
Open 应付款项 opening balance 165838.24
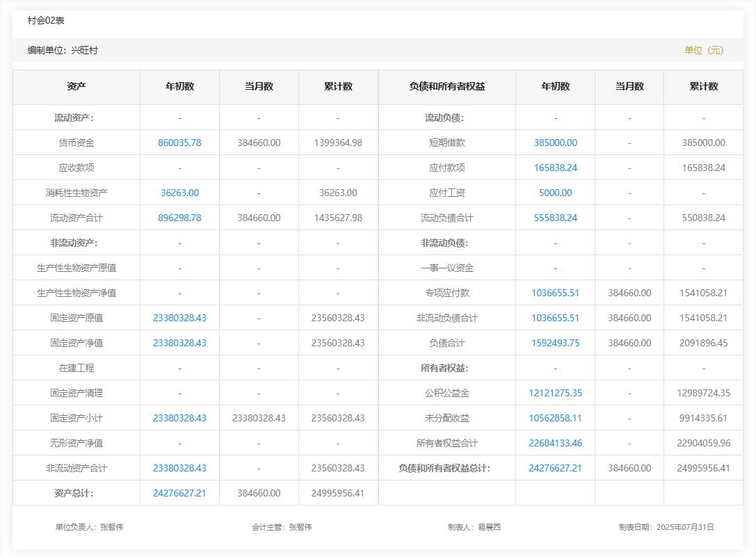click(x=555, y=168)
